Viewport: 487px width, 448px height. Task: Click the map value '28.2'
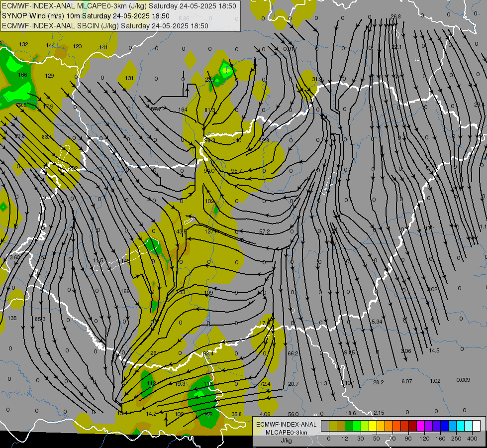(x=378, y=382)
